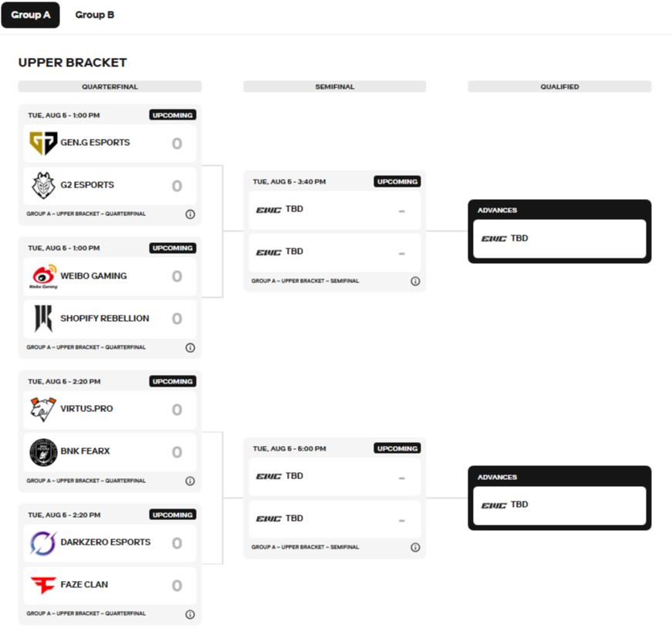Open info for the 6:00 PM semifinal
The height and width of the screenshot is (635, 672).
[415, 548]
